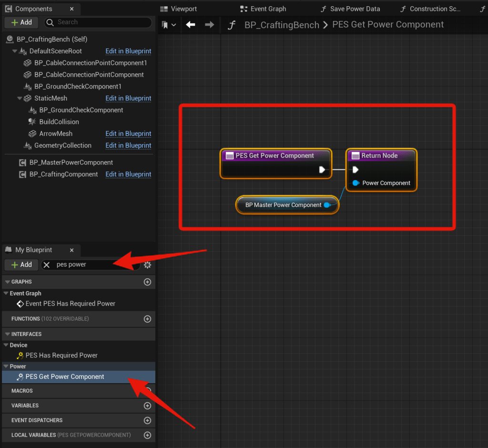This screenshot has height=448, width=488.
Task: Collapse the DefaultSceneRoot tree node
Action: tap(15, 51)
